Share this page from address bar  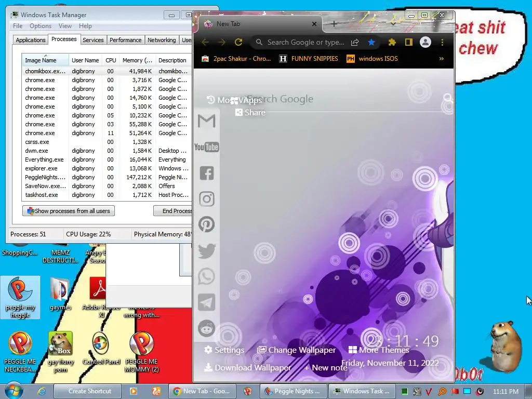click(x=355, y=42)
